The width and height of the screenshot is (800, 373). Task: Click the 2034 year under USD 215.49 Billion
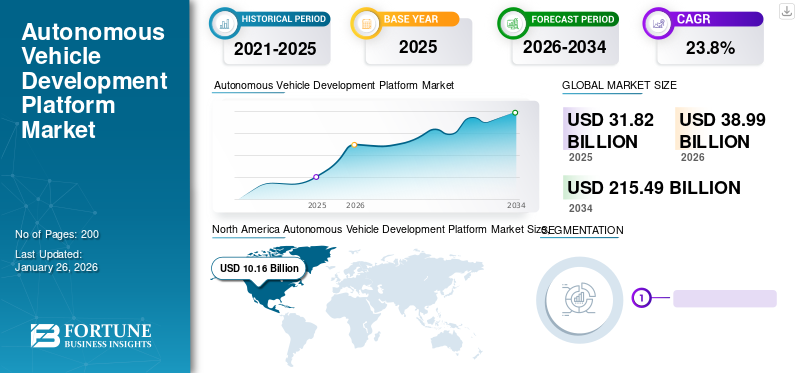click(581, 208)
